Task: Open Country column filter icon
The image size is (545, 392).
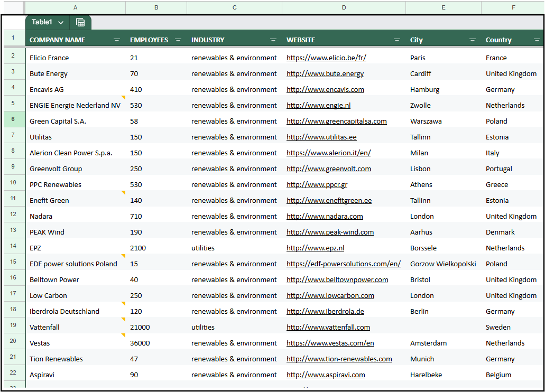Action: [537, 40]
